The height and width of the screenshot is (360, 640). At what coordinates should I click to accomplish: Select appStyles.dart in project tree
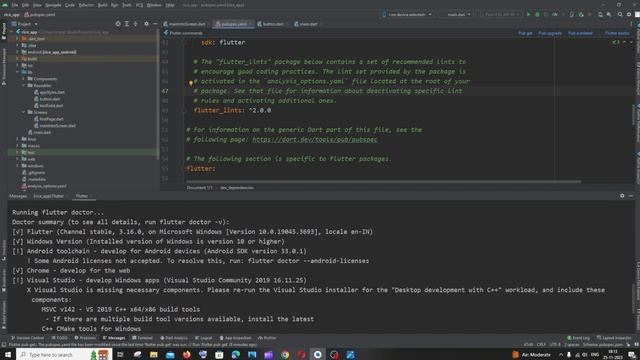coord(52,92)
